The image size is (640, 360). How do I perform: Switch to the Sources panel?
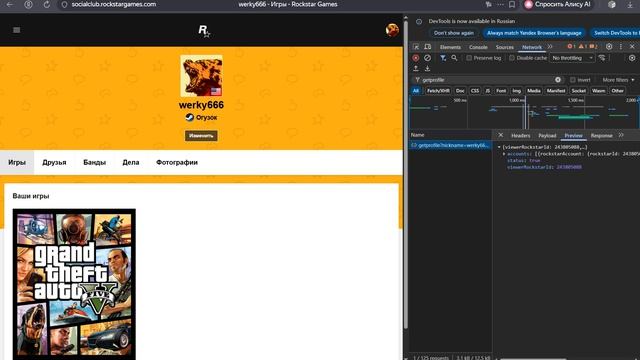coord(504,47)
